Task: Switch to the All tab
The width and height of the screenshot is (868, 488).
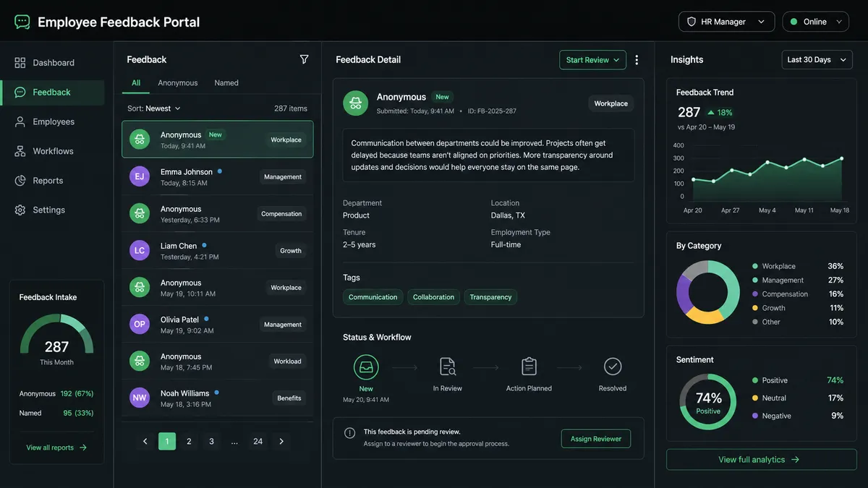Action: coord(136,83)
